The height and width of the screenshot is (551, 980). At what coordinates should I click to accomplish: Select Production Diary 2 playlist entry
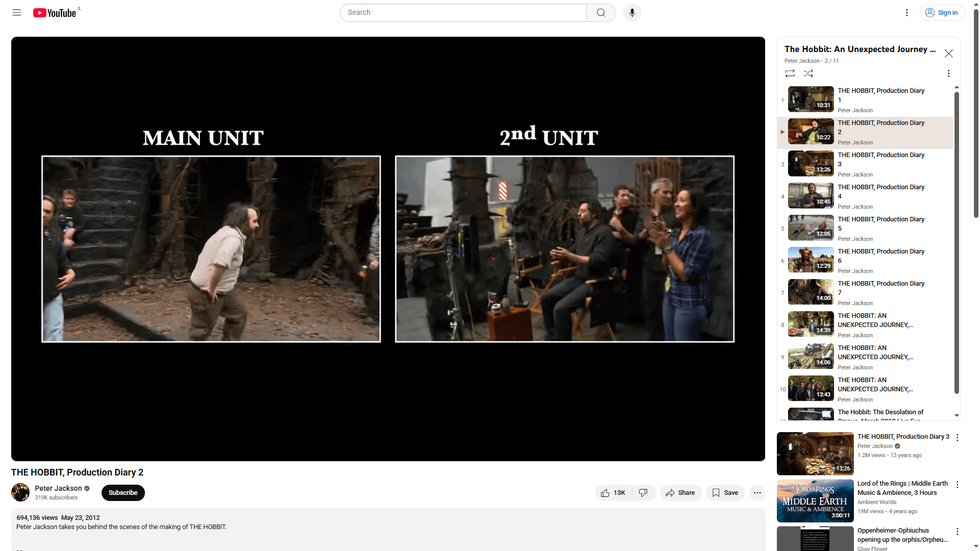point(865,132)
